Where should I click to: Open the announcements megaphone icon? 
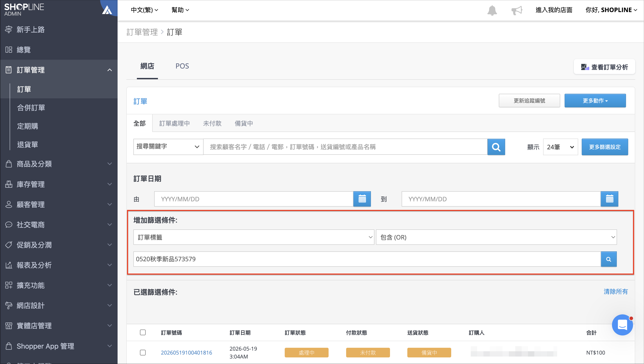pyautogui.click(x=517, y=10)
